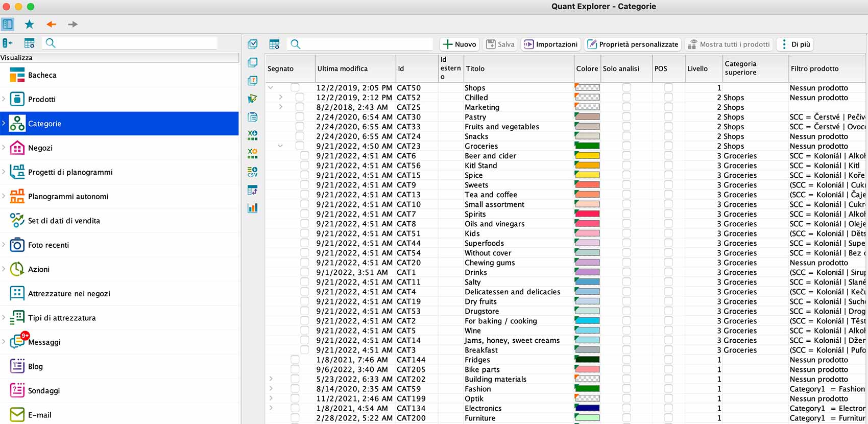Image resolution: width=868 pixels, height=424 pixels.
Task: Open the bar chart icon in vertical toolbar
Action: [252, 208]
